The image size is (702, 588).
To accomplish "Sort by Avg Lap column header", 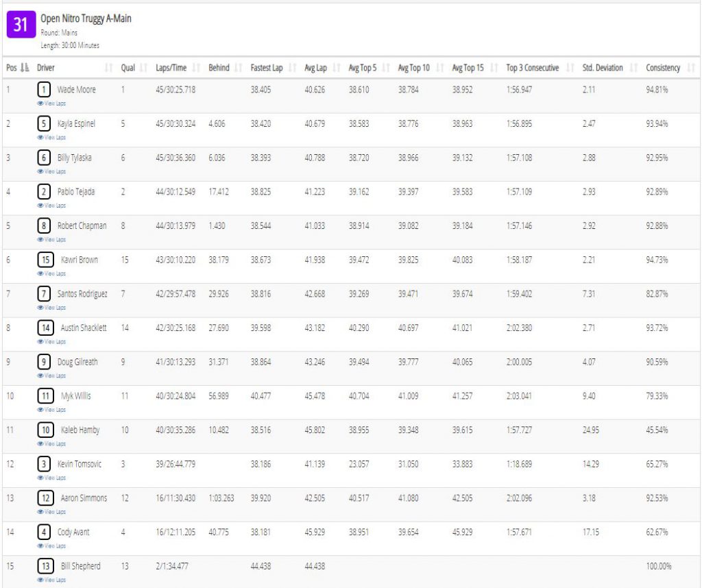I will (315, 68).
